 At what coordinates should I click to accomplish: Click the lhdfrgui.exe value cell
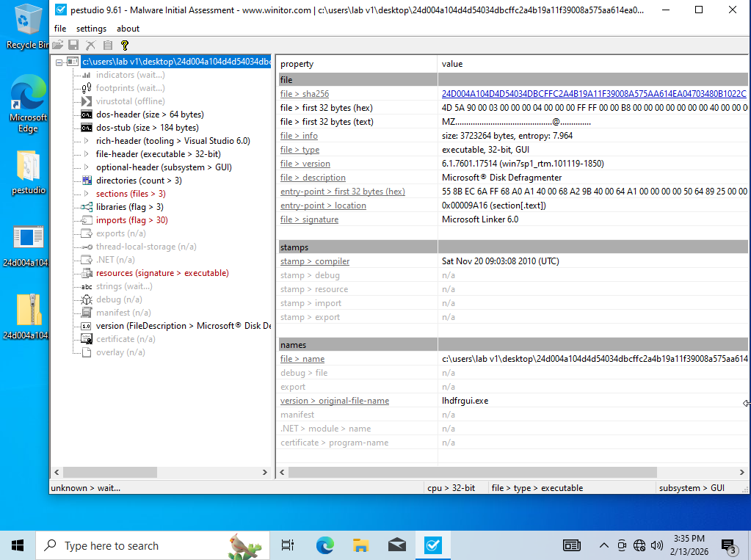(x=465, y=401)
